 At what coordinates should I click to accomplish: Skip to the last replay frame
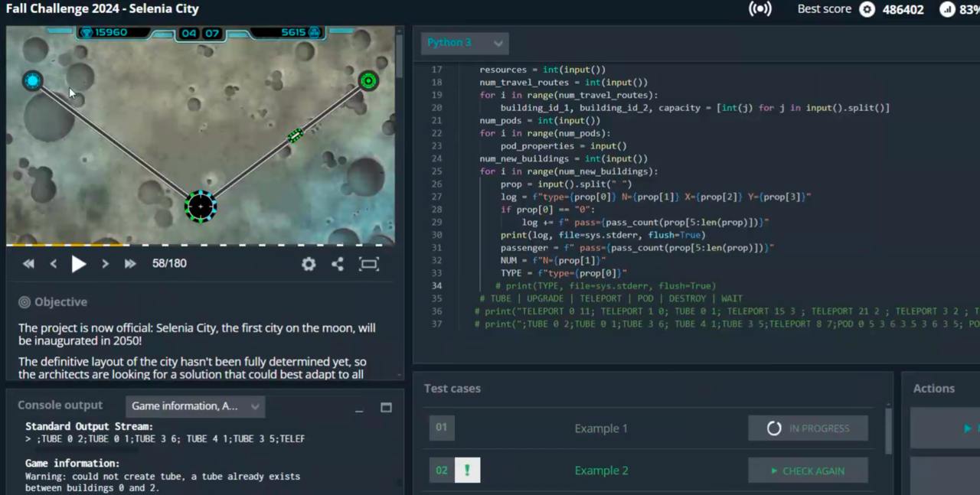coord(130,264)
